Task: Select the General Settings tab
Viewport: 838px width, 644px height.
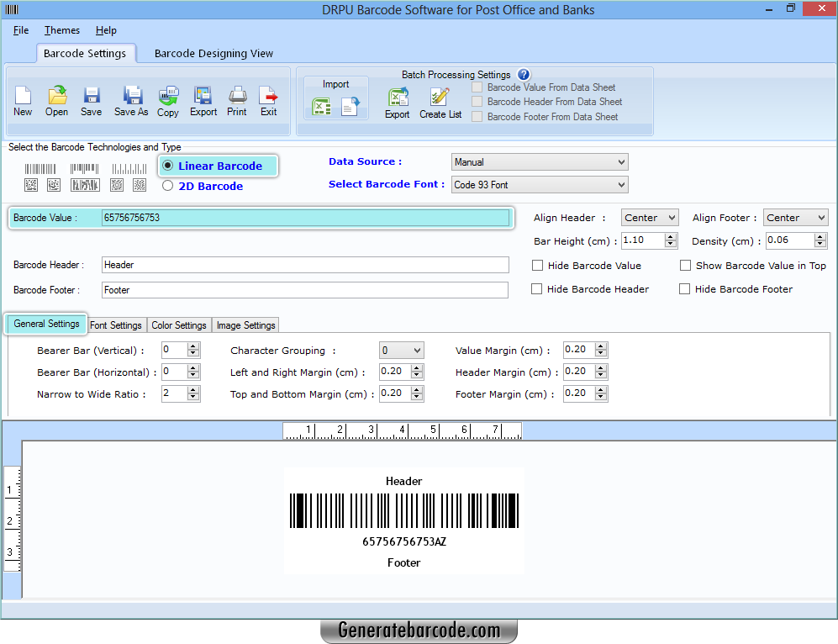Action: coord(46,324)
